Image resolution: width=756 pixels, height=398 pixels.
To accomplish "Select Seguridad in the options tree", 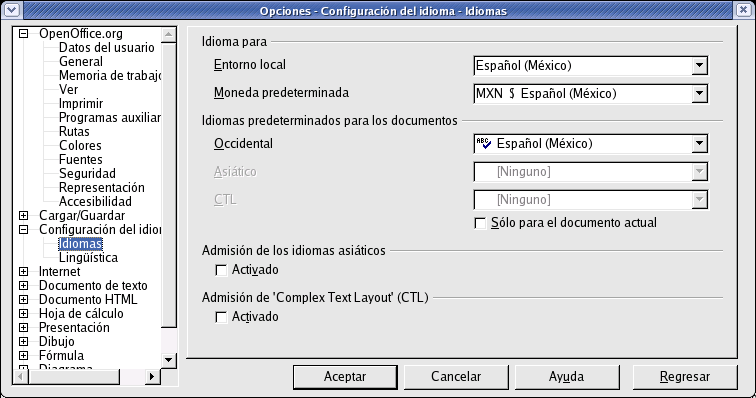I will click(x=87, y=174).
